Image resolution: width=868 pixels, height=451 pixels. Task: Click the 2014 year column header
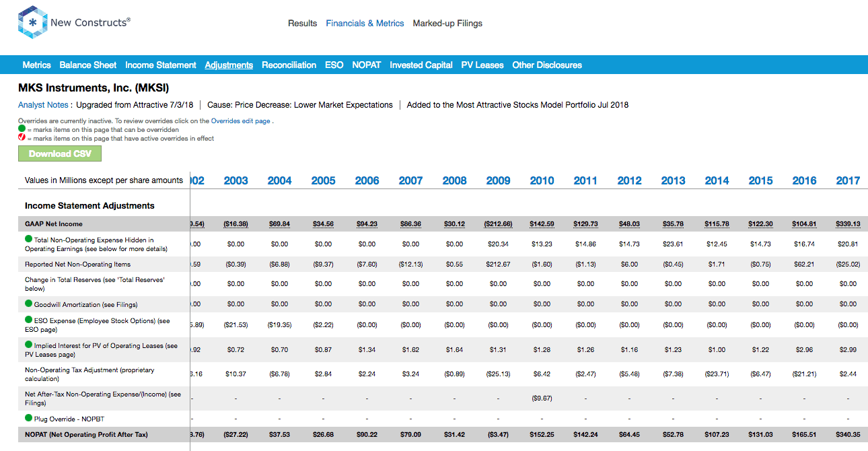(717, 180)
